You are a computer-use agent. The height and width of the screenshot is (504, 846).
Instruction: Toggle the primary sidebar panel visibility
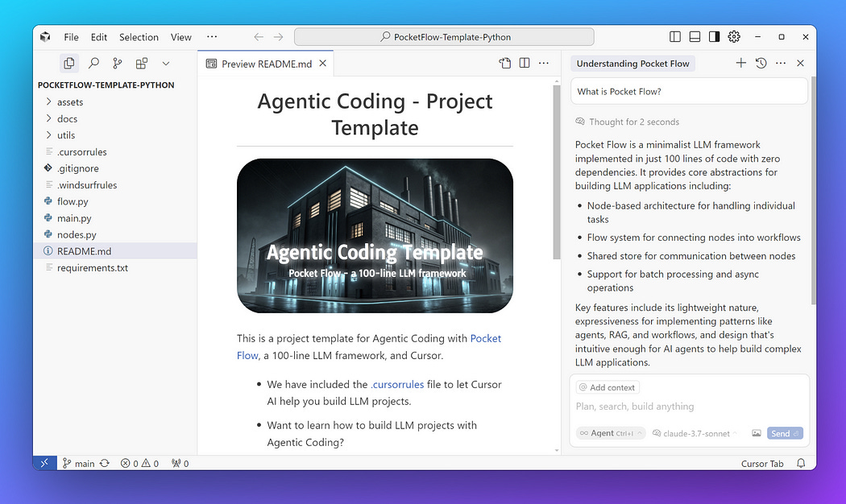674,36
